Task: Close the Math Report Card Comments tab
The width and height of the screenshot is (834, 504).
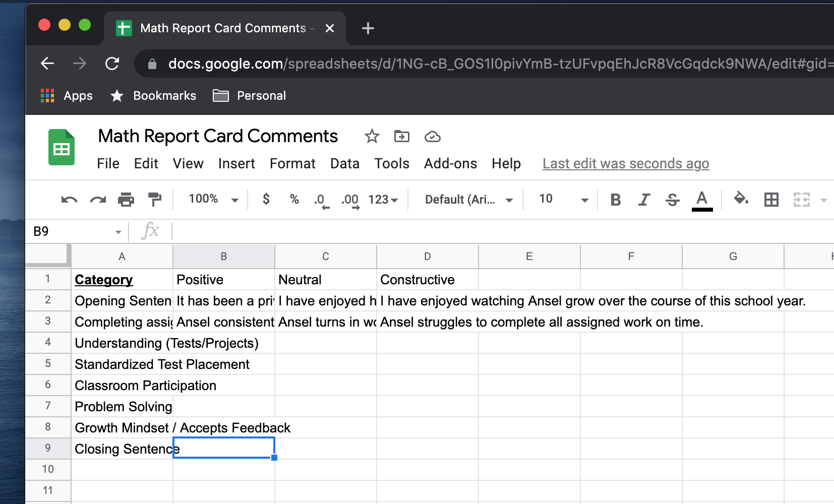Action: (x=330, y=28)
